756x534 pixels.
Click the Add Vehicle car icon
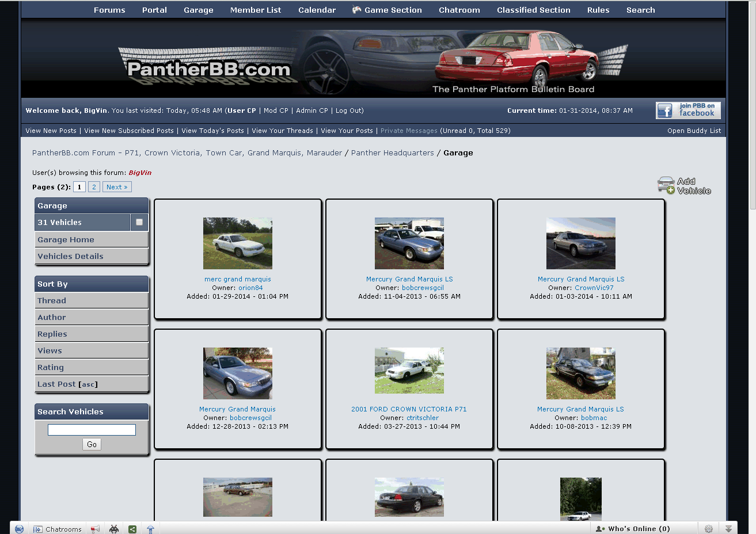[666, 185]
